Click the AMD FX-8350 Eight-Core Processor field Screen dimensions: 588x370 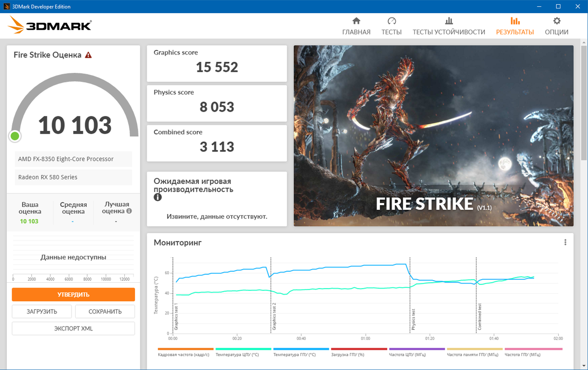tap(73, 159)
